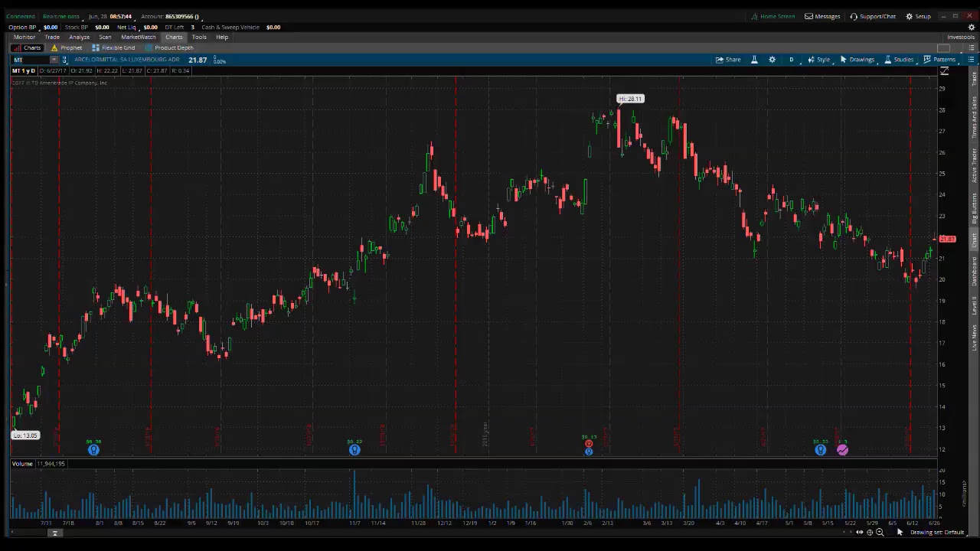Click the Realtime data status dropdown
980x551 pixels.
(61, 16)
